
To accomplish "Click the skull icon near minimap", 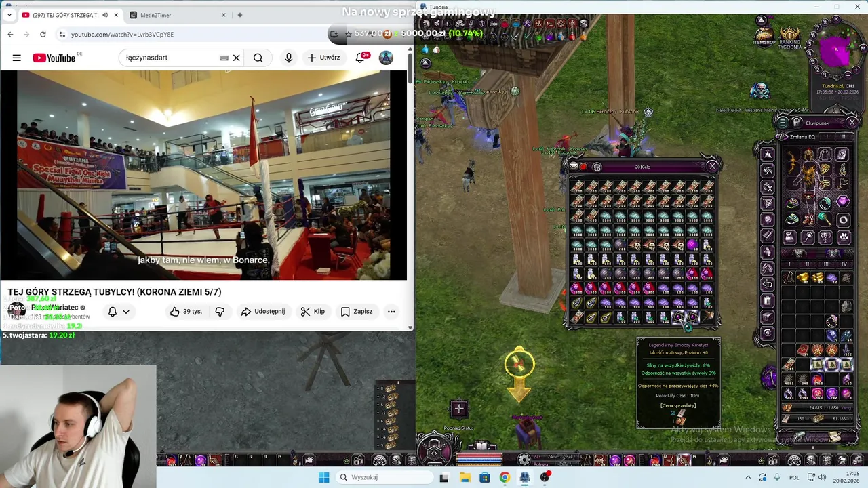I will click(759, 90).
